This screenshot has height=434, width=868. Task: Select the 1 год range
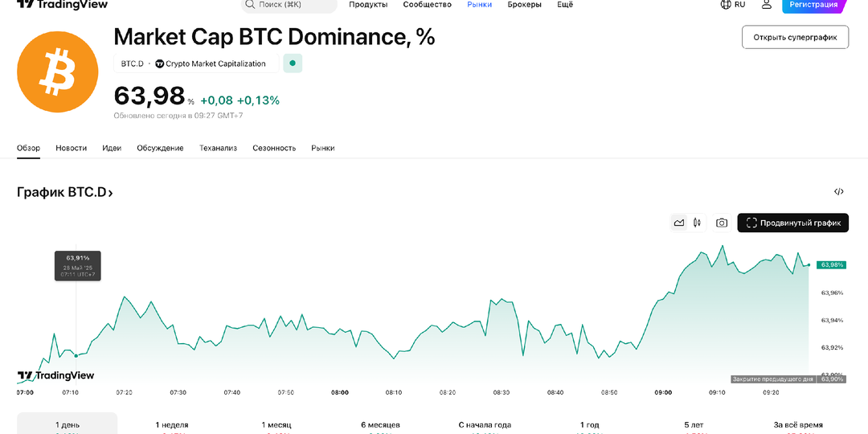(590, 424)
